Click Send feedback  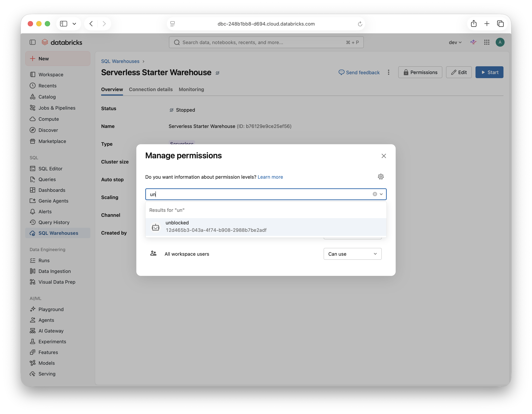359,72
